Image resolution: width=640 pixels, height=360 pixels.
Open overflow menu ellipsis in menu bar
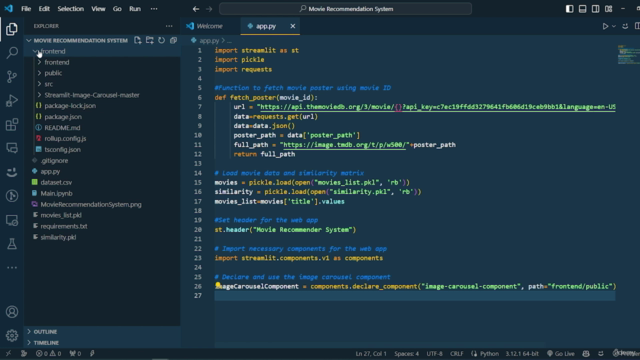154,9
